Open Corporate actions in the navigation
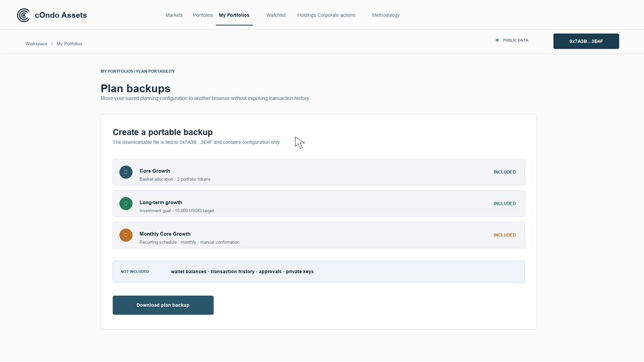This screenshot has height=362, width=644. [x=336, y=15]
